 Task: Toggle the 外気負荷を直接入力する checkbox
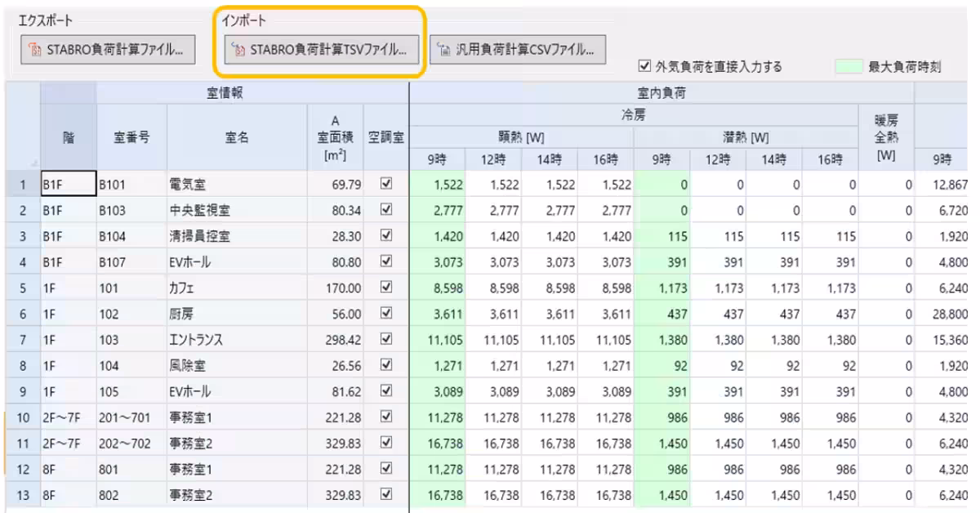point(647,67)
